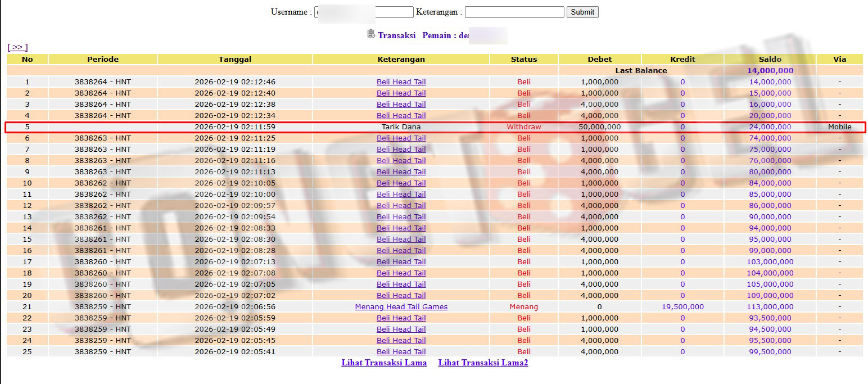Click the Saldo column header
Image resolution: width=868 pixels, height=384 pixels.
(x=770, y=59)
